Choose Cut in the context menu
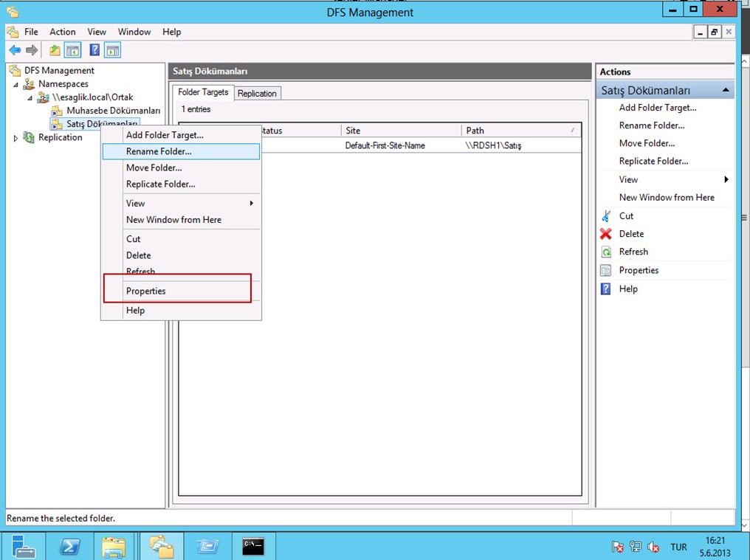750x560 pixels. [x=182, y=239]
